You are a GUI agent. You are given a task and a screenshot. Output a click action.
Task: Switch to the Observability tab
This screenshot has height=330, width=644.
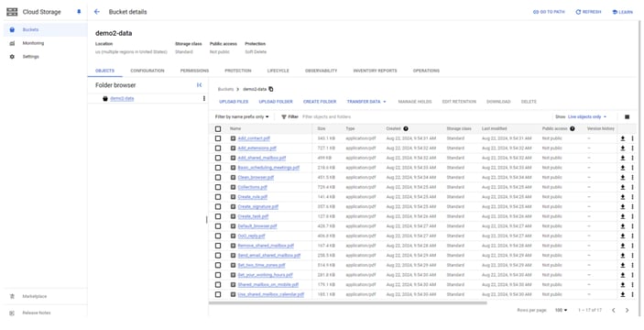pos(322,71)
